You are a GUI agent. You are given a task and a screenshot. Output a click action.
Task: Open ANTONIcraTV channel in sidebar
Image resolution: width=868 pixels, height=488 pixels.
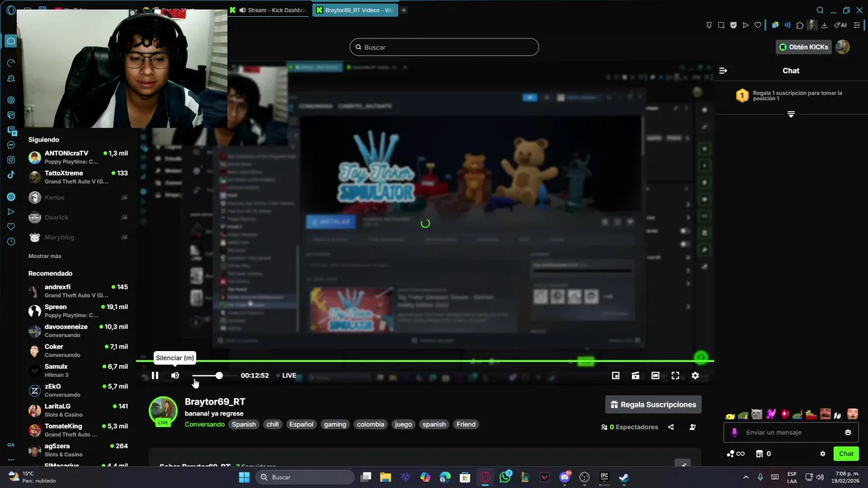click(x=78, y=157)
